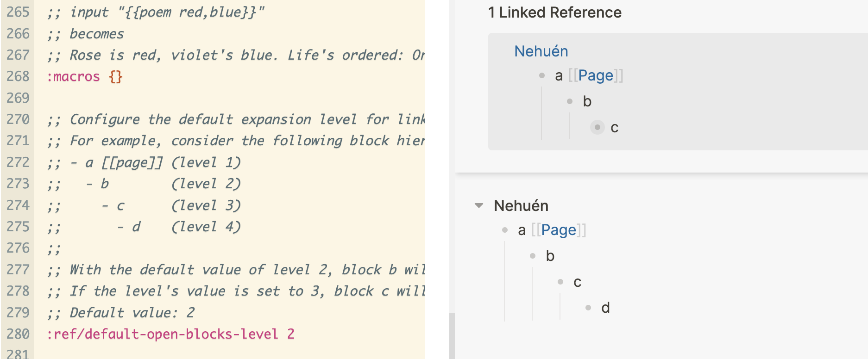Image resolution: width=868 pixels, height=359 pixels.
Task: Select the :macros keyword text
Action: (x=74, y=76)
